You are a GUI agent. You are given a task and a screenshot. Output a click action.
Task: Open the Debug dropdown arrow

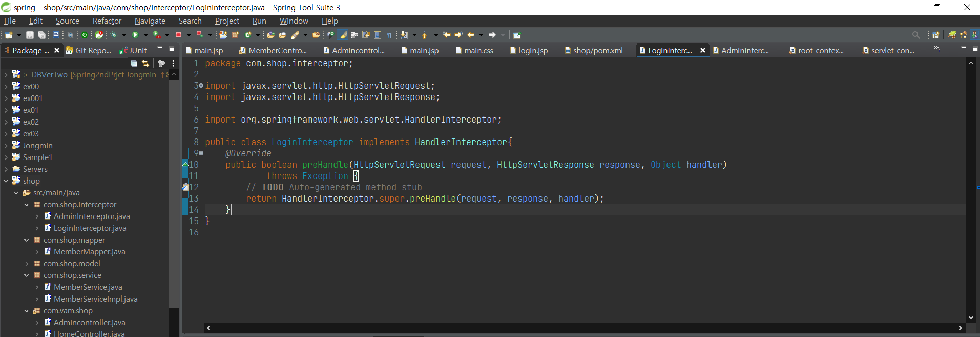(124, 35)
